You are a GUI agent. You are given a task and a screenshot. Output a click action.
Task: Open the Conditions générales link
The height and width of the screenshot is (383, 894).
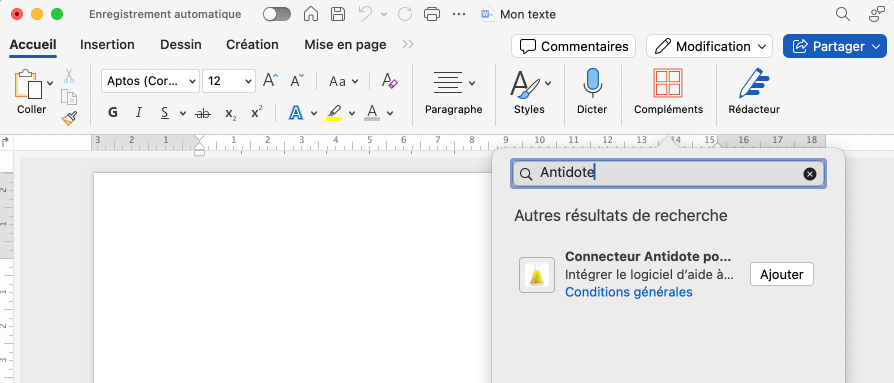(628, 292)
